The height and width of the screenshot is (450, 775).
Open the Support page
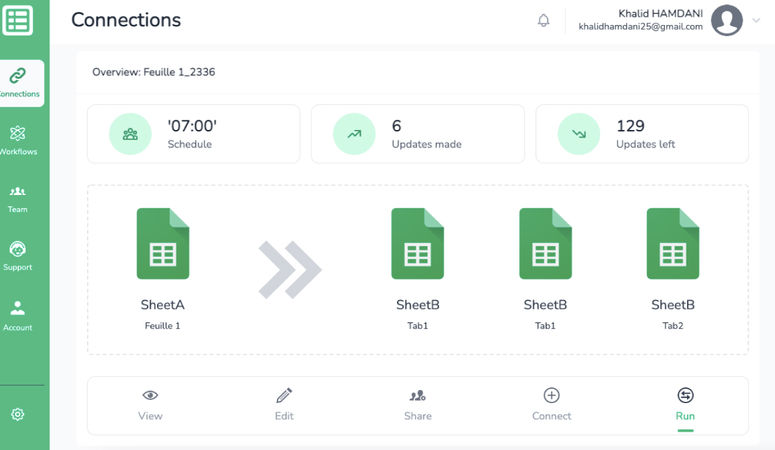click(18, 255)
